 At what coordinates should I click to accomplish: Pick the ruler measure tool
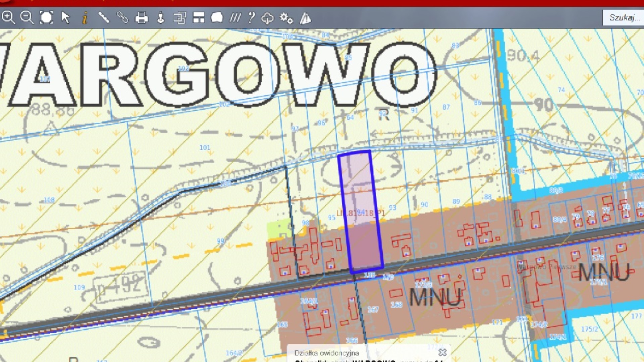point(104,17)
